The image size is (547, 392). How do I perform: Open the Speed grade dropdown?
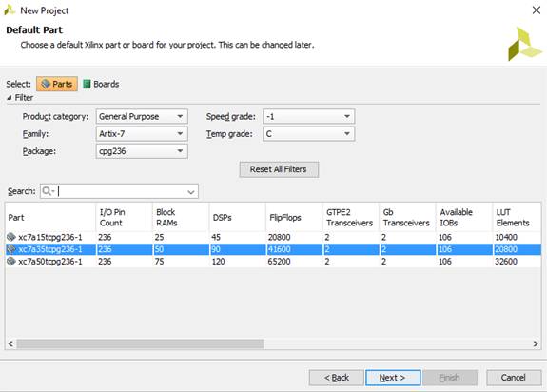point(308,116)
